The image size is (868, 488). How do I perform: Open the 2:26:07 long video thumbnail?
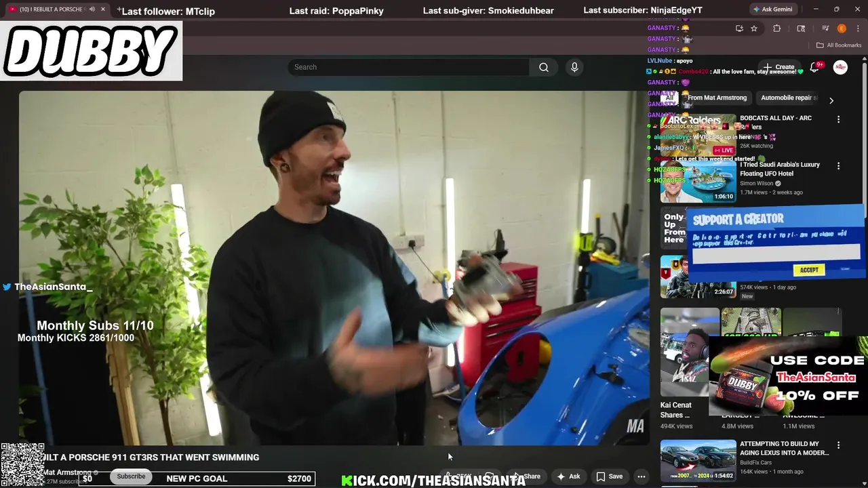[698, 277]
